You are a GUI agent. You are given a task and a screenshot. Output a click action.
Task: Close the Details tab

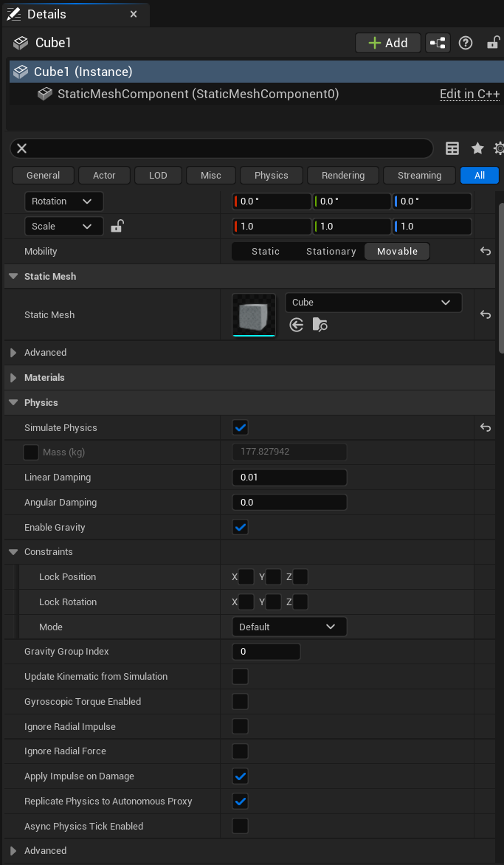(134, 14)
